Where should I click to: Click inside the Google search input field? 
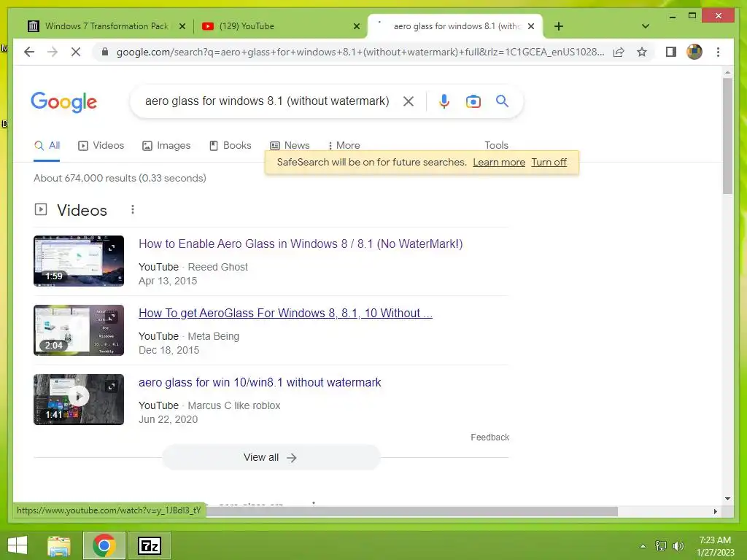click(267, 101)
